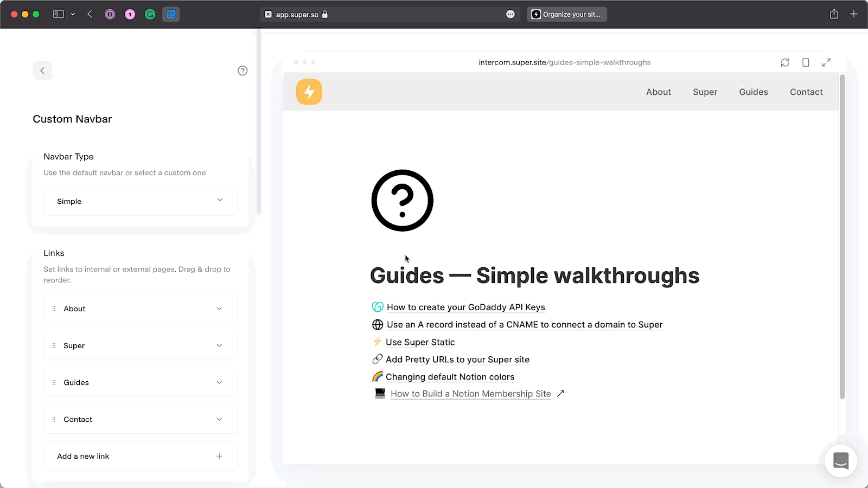Click Add a new link button
This screenshot has width=868, height=488.
141,456
